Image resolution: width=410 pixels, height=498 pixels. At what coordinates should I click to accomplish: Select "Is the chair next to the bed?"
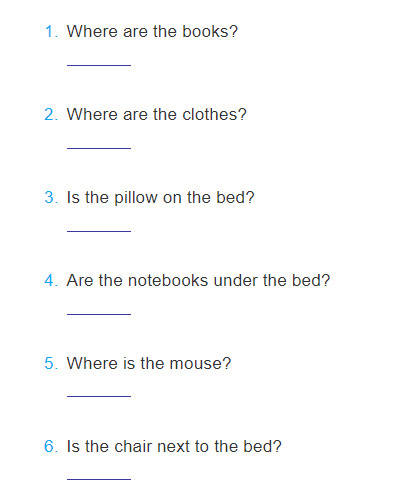click(174, 446)
